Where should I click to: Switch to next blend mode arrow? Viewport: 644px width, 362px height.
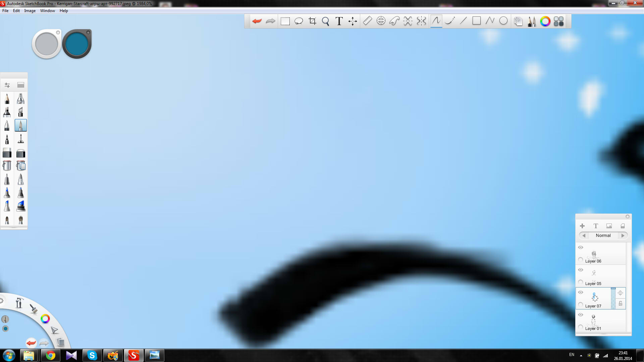[623, 236]
